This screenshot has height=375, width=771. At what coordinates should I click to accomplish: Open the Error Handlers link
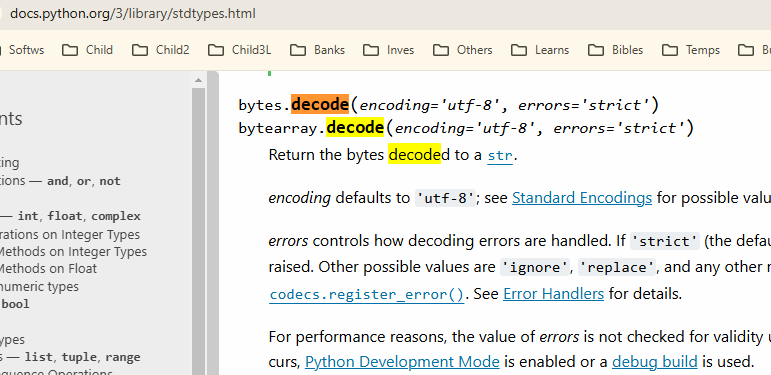[x=553, y=294]
